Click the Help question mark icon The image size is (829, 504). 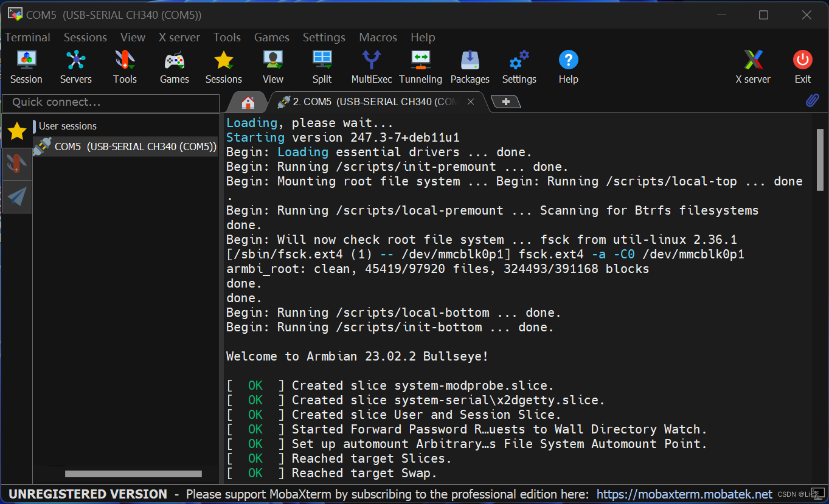click(x=568, y=67)
